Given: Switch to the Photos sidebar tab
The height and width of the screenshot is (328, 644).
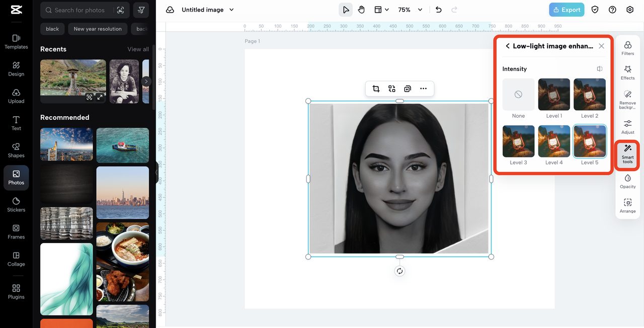Looking at the screenshot, I should tap(16, 178).
